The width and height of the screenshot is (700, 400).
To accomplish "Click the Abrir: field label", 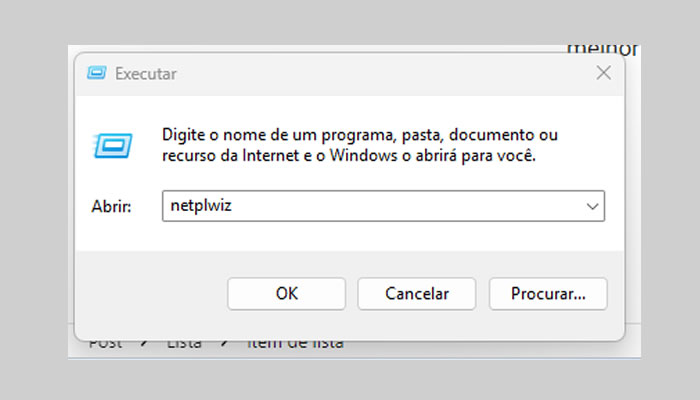I will pos(111,206).
